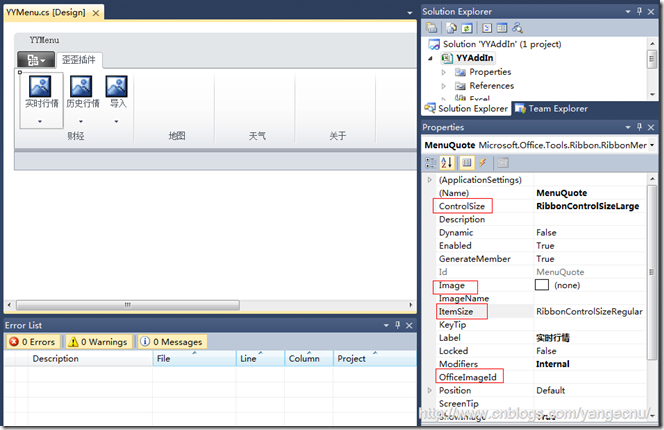Viewport: 664px width, 430px height.
Task: Open the Error List window options dropdown
Action: tap(386, 325)
